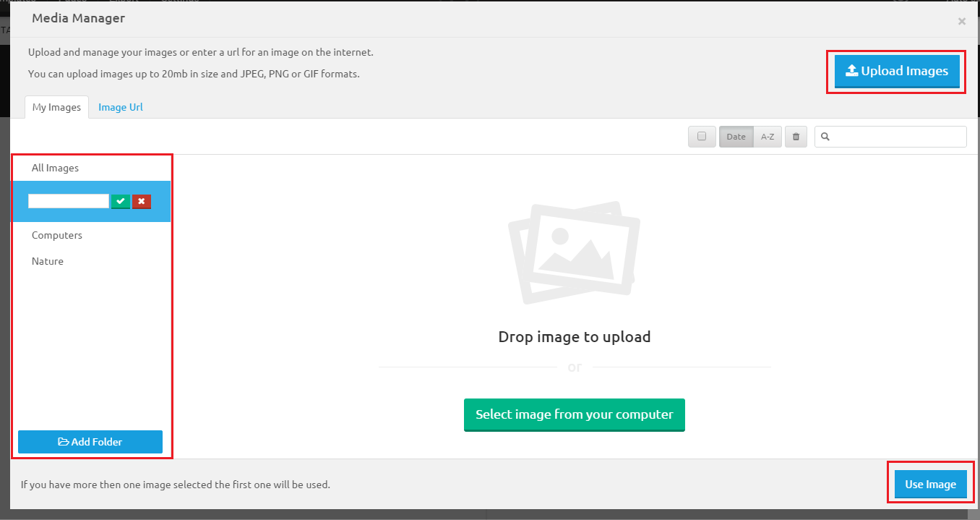Focus the new folder name text field
Screen dimensions: 980x520
68,201
